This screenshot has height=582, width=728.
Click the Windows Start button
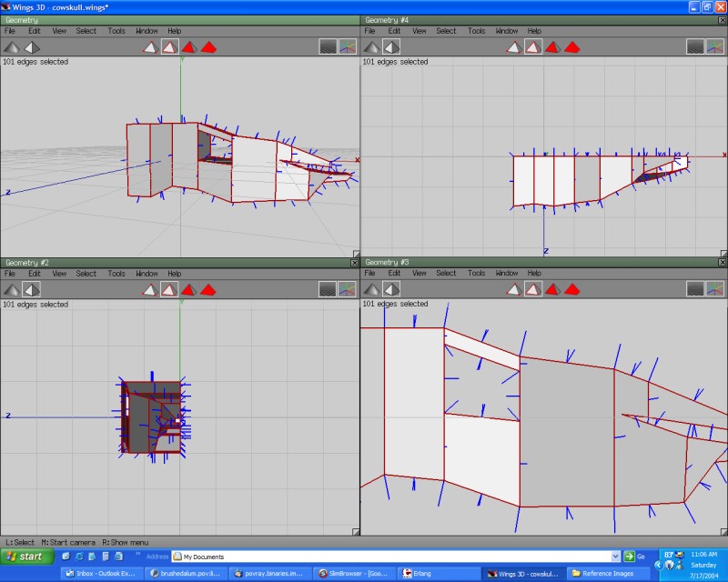tap(25, 557)
